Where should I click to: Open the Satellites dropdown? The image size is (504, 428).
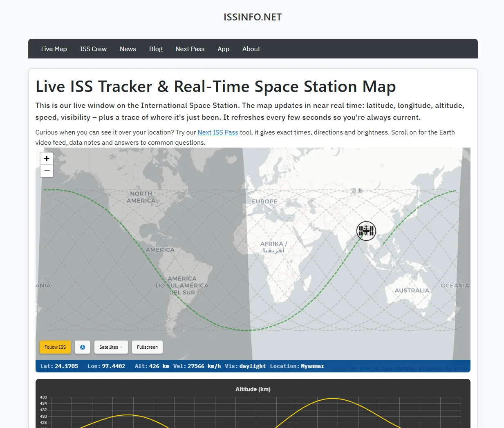111,347
